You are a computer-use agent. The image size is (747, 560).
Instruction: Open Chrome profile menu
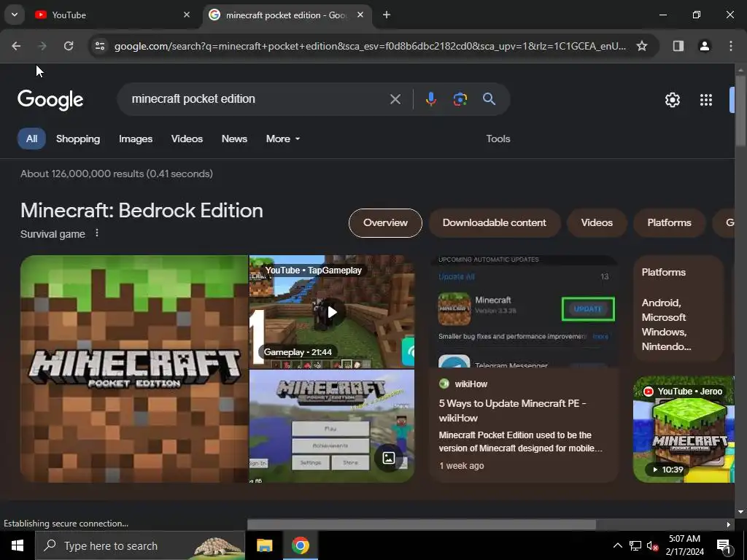[704, 46]
